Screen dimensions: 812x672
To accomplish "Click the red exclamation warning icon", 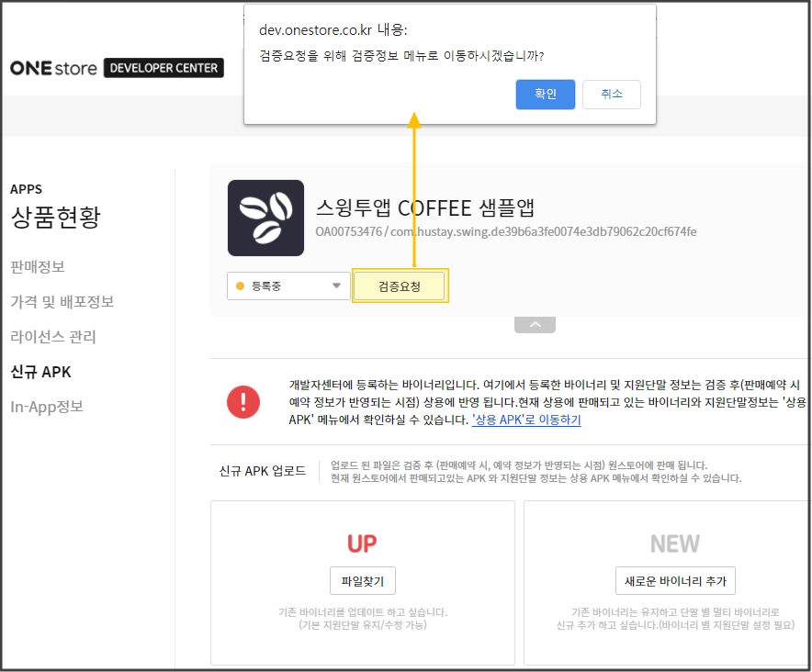I will click(243, 402).
